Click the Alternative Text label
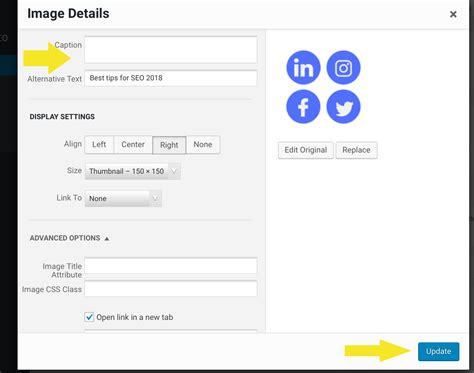The width and height of the screenshot is (474, 373). coord(55,79)
